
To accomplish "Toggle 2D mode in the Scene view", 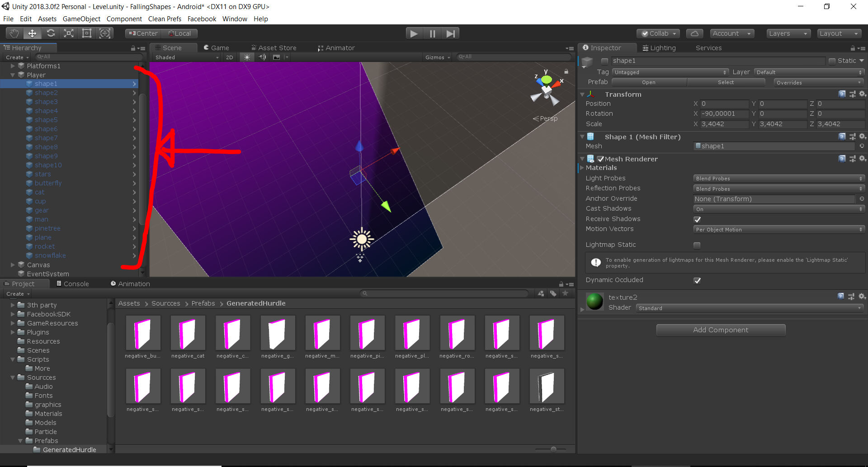I will click(x=229, y=57).
